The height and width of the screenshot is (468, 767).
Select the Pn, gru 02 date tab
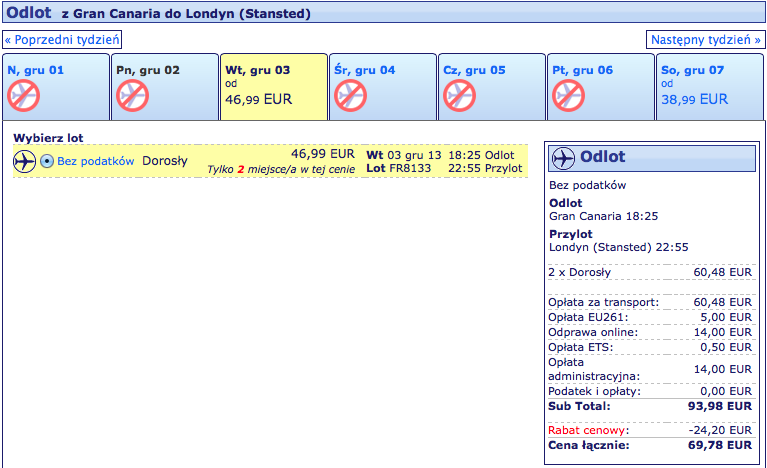[165, 87]
